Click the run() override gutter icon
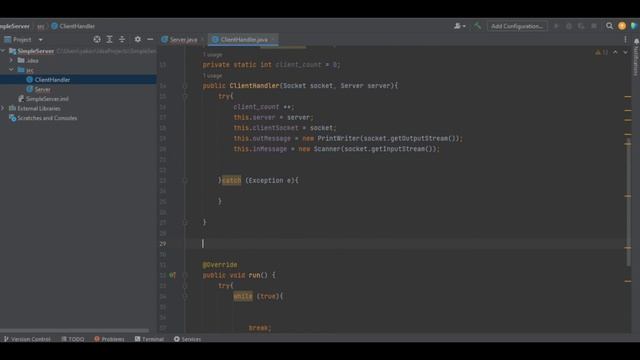This screenshot has width=640, height=360. [x=172, y=275]
